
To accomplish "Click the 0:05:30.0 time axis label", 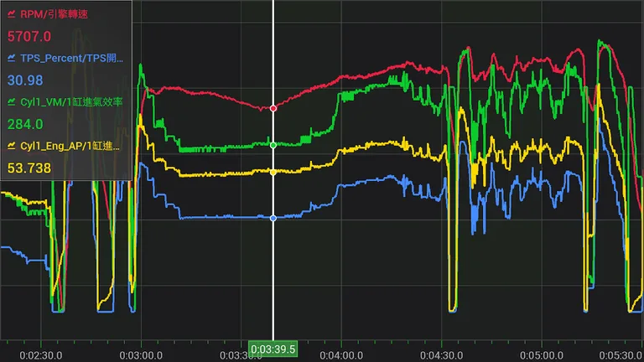I will pyautogui.click(x=621, y=355).
